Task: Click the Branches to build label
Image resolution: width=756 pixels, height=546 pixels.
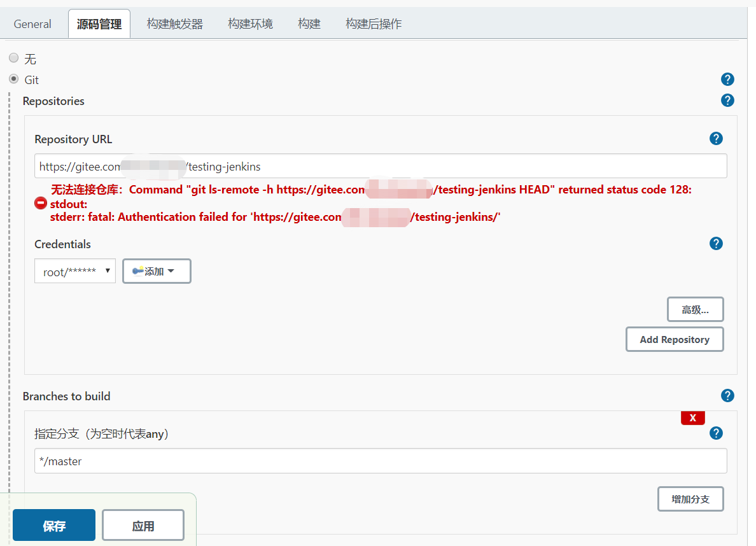Action: [x=67, y=396]
